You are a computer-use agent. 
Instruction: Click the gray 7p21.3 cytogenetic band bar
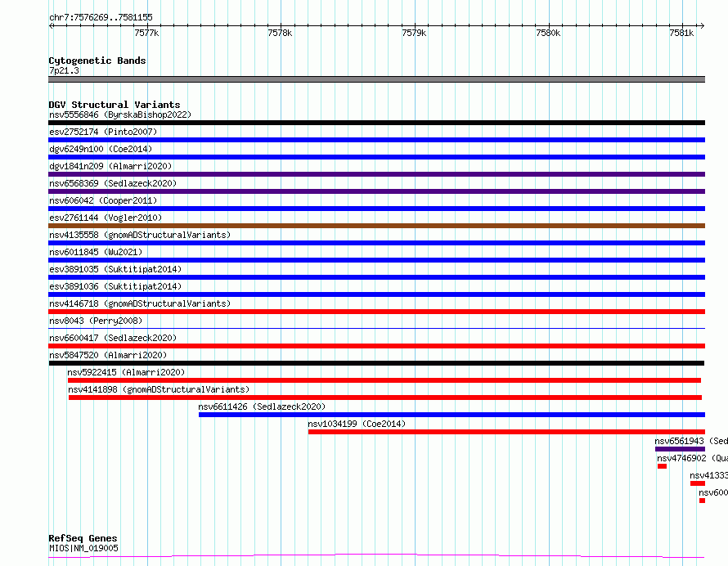pyautogui.click(x=376, y=79)
